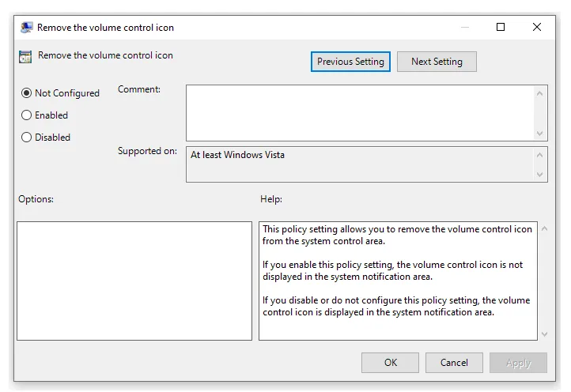Click the policy setting icon beside heading

(25, 57)
